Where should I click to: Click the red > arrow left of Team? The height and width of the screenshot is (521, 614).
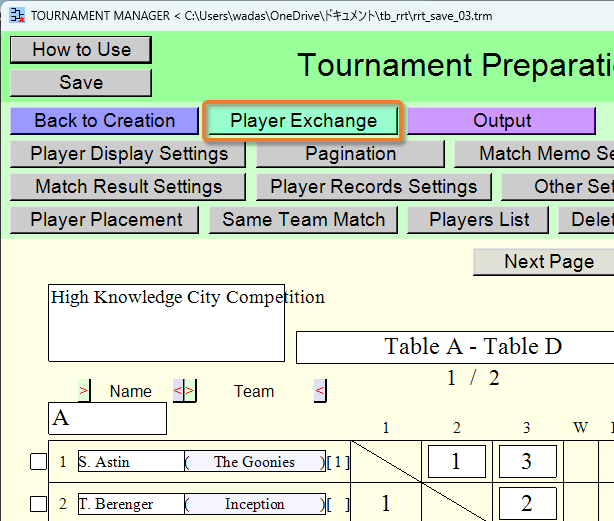(190, 391)
